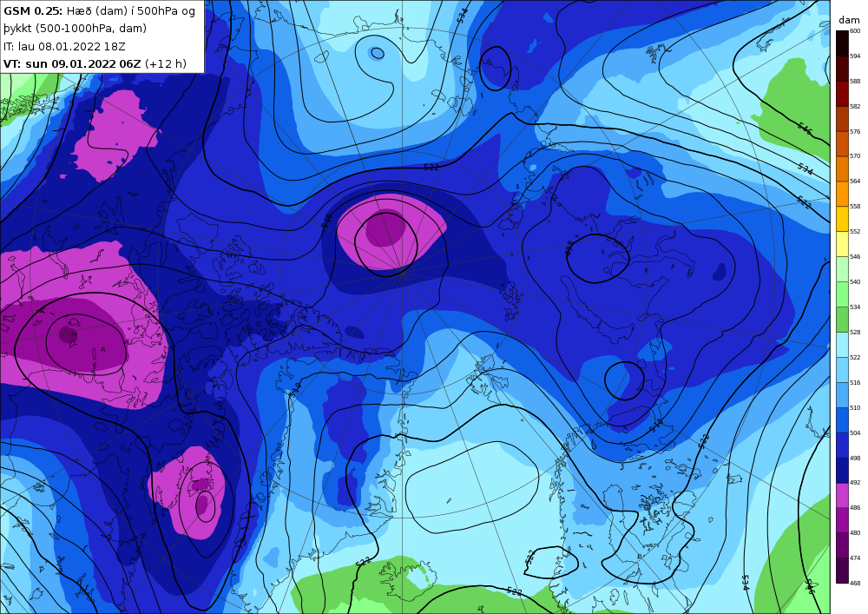The width and height of the screenshot is (868, 614).
Task: Pick the orange legend swatch between 564 and 558
Action: pyautogui.click(x=842, y=194)
